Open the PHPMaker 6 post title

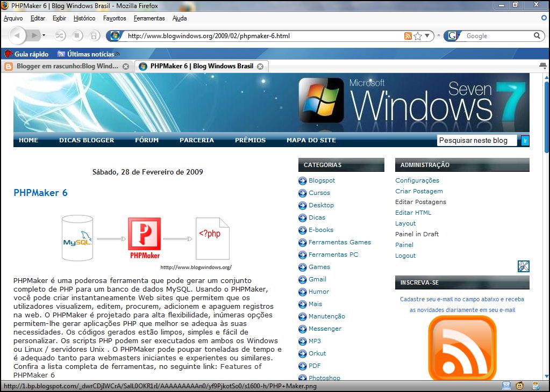click(40, 193)
